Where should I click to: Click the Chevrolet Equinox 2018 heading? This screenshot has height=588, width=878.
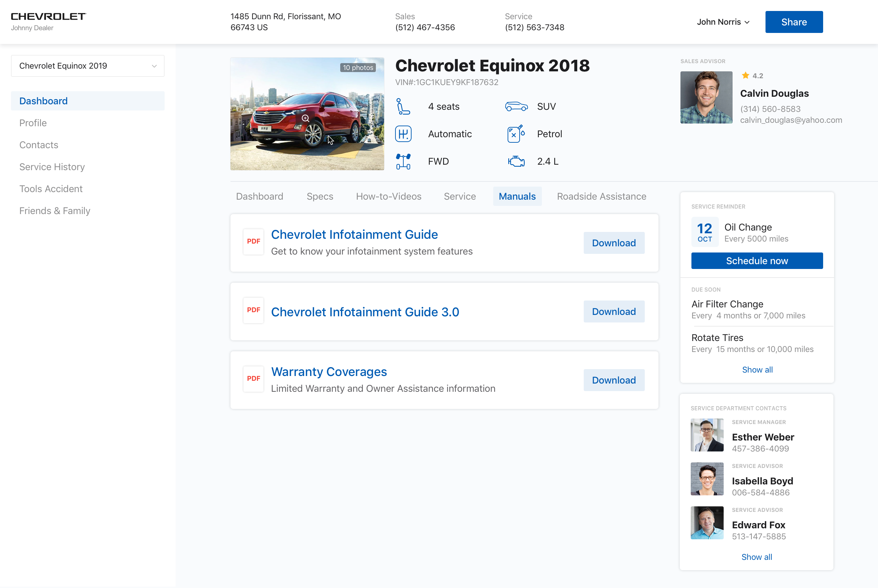click(x=492, y=66)
